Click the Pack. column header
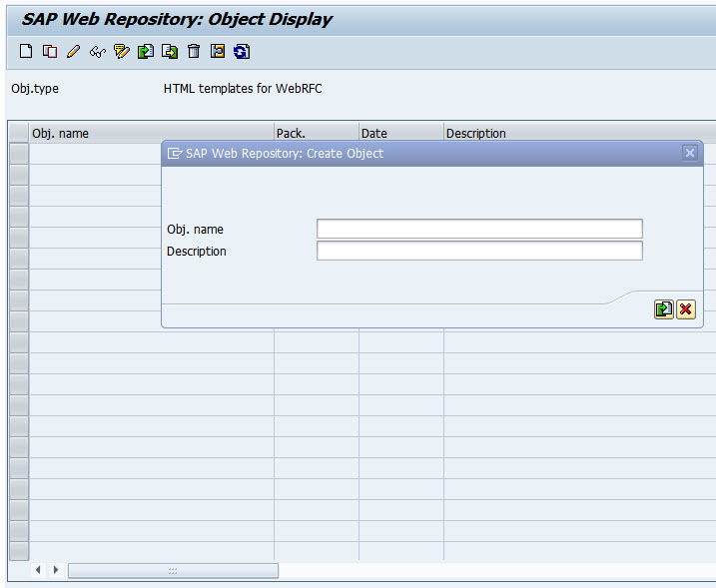Screen dimensions: 716x588 (317, 133)
